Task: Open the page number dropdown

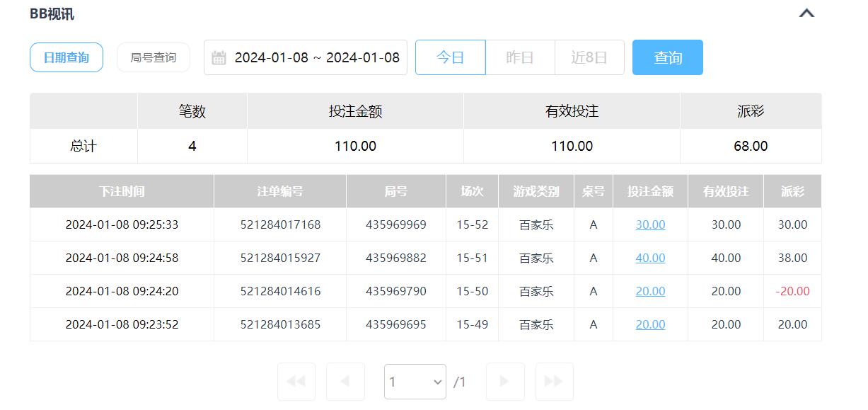Action: 415,382
